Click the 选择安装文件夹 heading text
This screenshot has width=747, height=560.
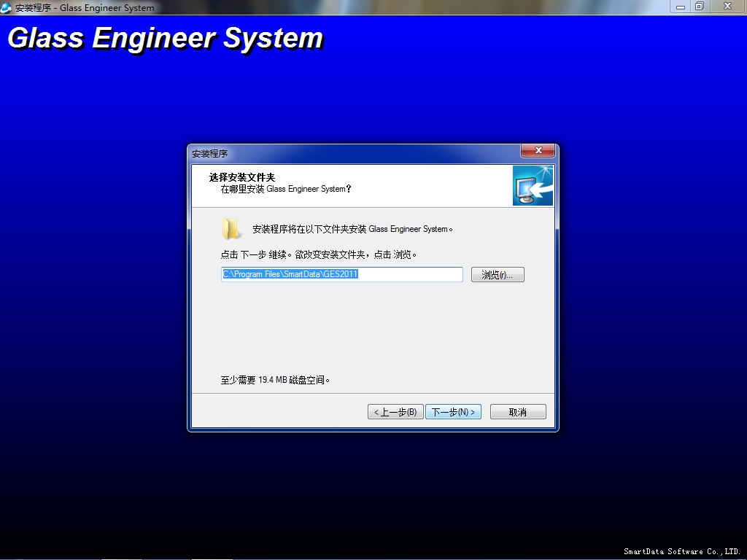(242, 177)
